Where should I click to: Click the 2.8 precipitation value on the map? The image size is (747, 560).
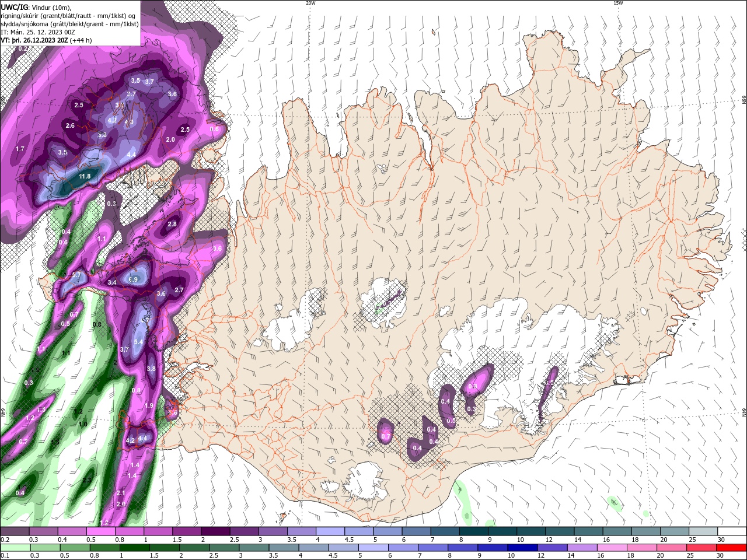(172, 224)
